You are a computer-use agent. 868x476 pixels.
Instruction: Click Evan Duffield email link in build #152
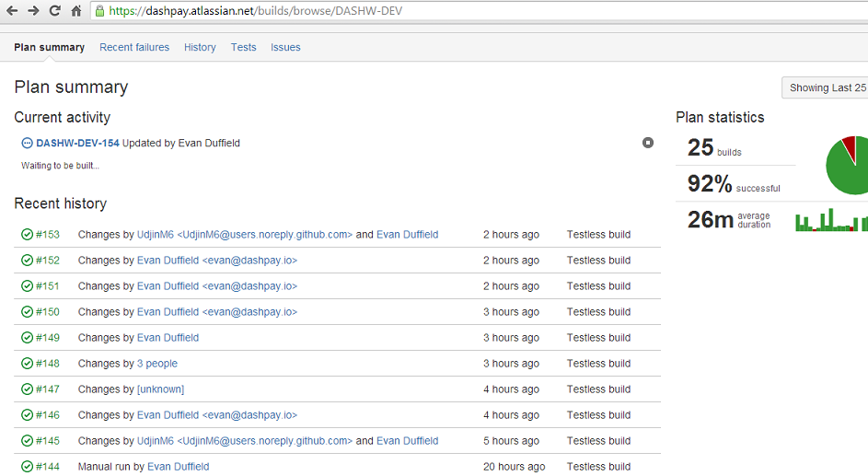pyautogui.click(x=217, y=261)
